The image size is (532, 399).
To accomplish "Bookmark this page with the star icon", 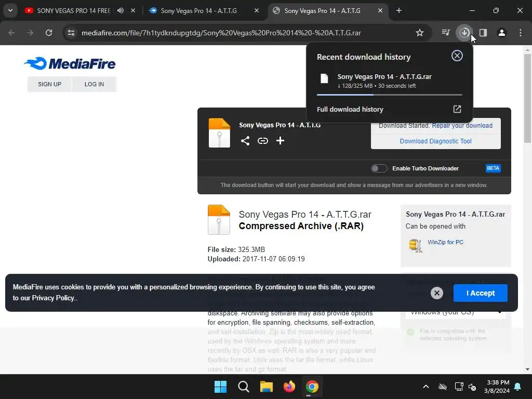I will 420,33.
